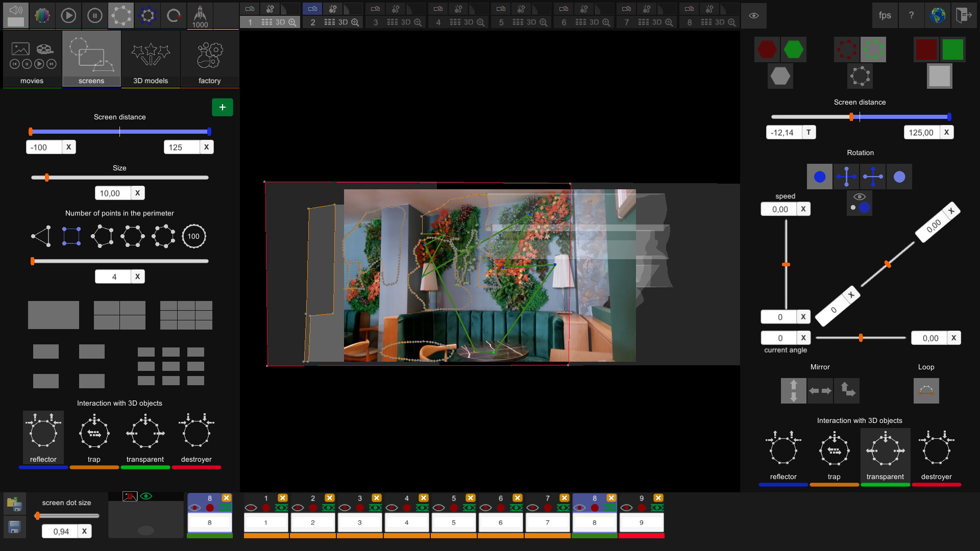Enable the Loop toggle
Screen dimensions: 980x551
click(925, 390)
